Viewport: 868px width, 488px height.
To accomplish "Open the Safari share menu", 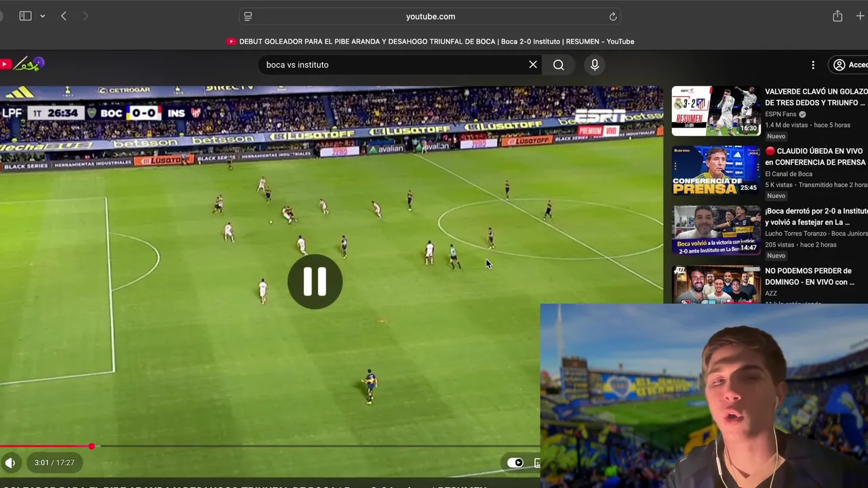I will [837, 16].
